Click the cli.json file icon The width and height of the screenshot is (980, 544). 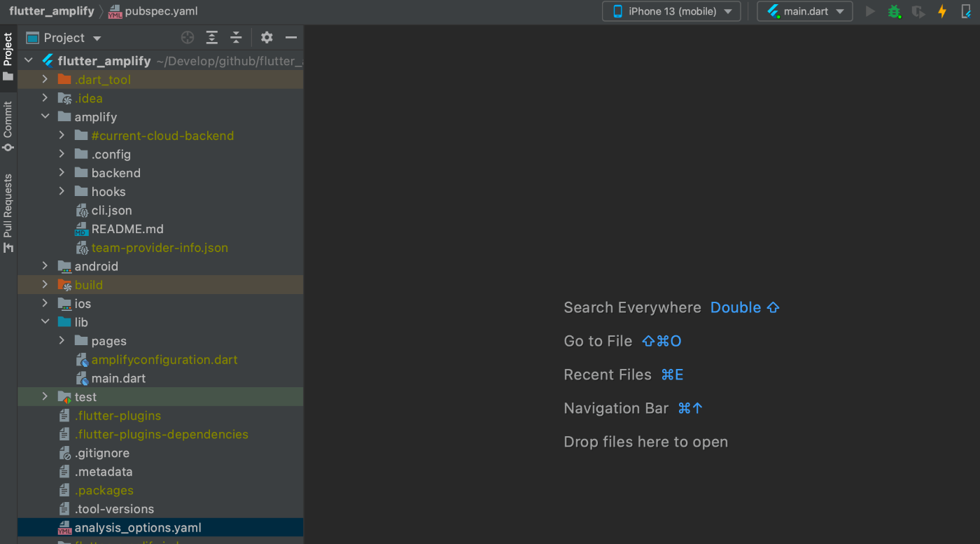pos(81,210)
